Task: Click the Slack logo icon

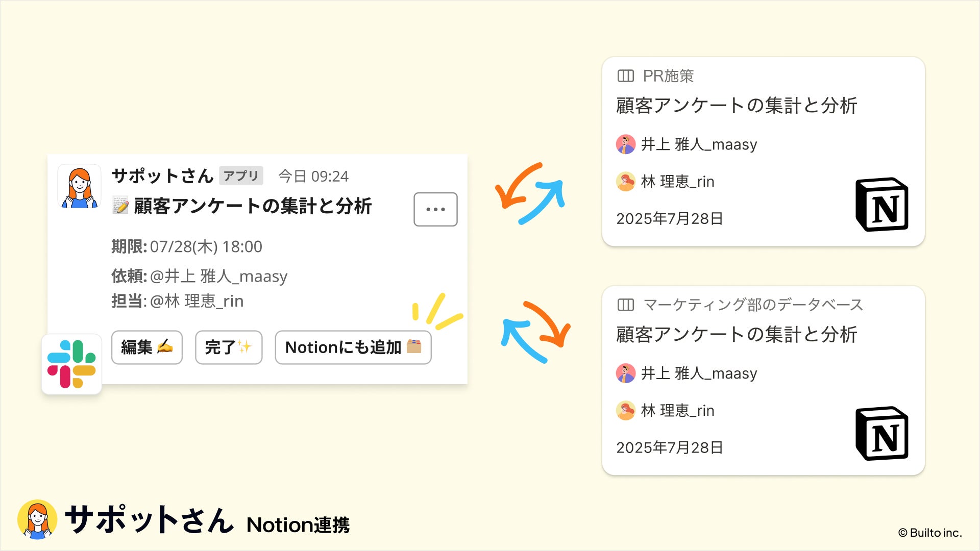Action: 71,364
